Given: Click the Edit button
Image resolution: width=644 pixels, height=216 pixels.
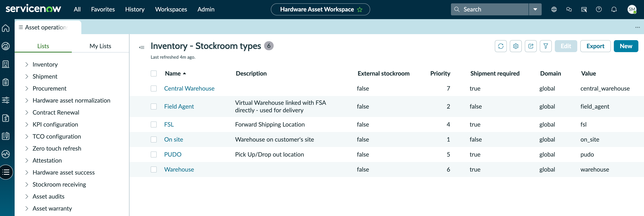Looking at the screenshot, I should 566,46.
